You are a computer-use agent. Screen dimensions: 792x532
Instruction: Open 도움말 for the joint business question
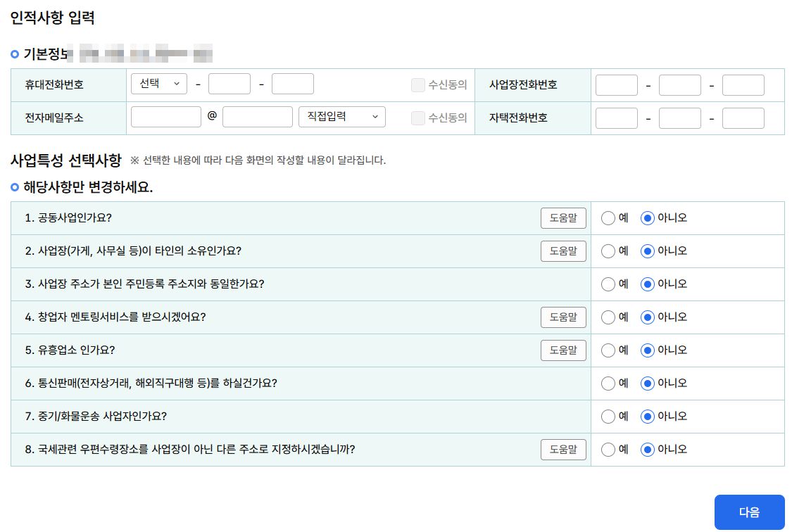tap(563, 218)
